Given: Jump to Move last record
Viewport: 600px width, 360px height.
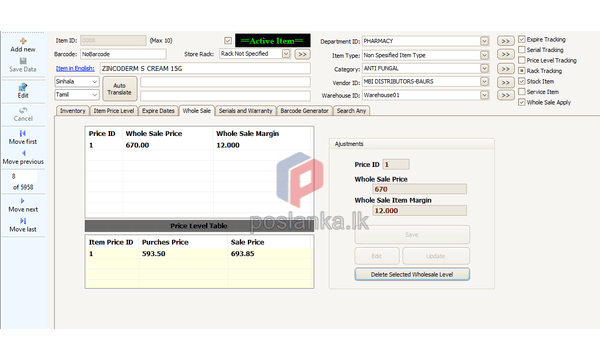Looking at the screenshot, I should point(23,221).
